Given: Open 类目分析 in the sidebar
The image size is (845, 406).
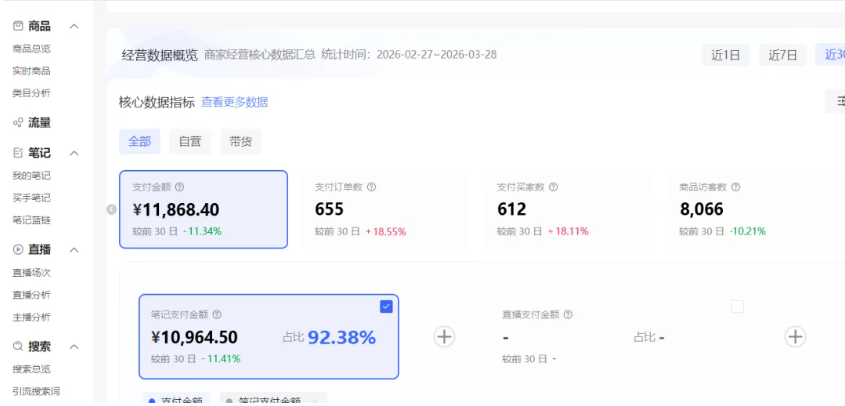Looking at the screenshot, I should (31, 93).
